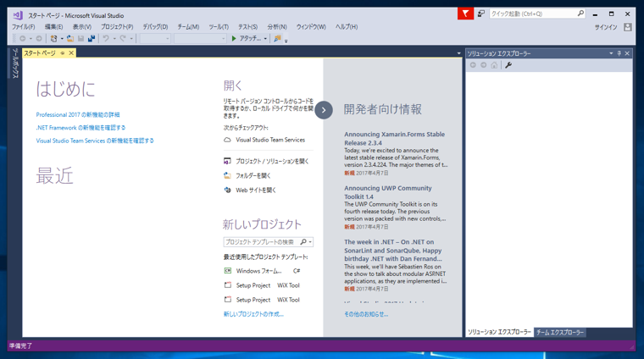Click Web サイトを開く
Image resolution: width=644 pixels, height=359 pixels.
pos(250,190)
